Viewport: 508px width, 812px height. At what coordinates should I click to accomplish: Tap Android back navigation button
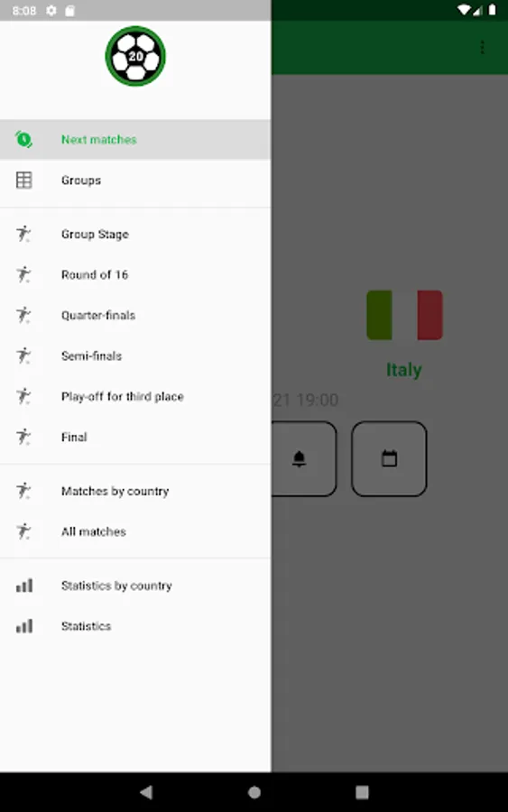coord(146,792)
